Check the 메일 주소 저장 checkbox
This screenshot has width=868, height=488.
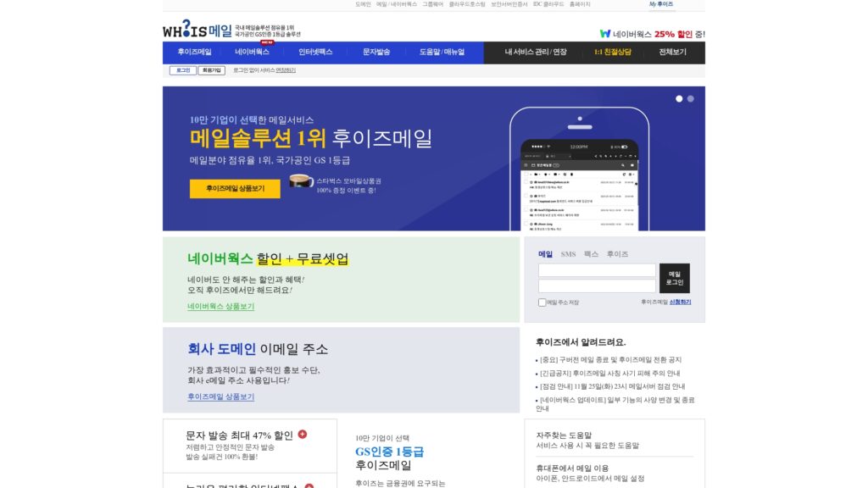(541, 302)
